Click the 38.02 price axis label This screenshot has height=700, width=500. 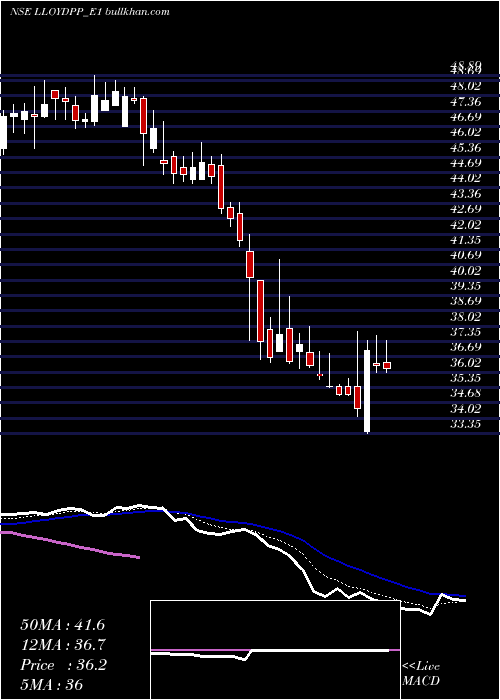[466, 317]
